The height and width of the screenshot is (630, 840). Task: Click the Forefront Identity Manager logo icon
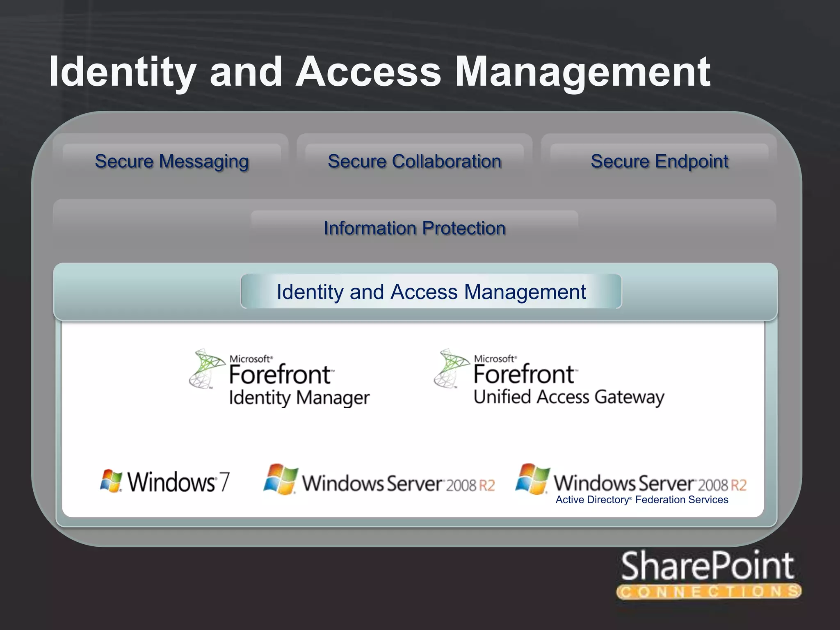click(x=207, y=369)
